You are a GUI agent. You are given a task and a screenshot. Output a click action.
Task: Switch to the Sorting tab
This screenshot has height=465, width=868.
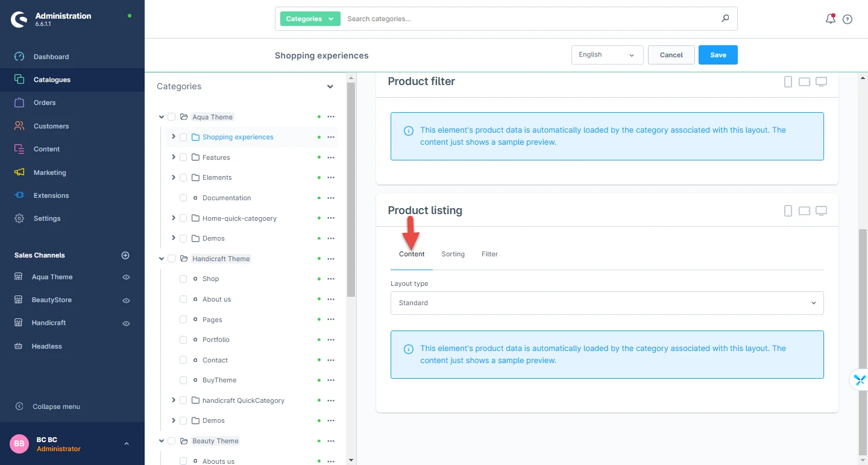click(453, 254)
